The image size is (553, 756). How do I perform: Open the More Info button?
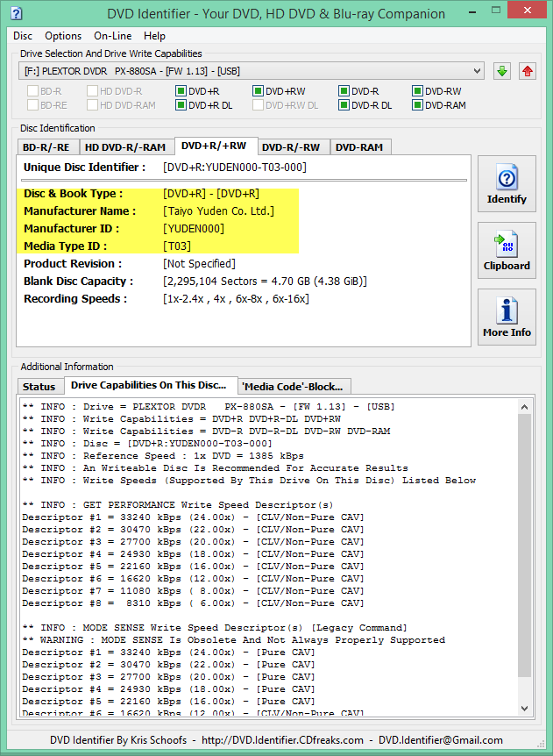[507, 317]
